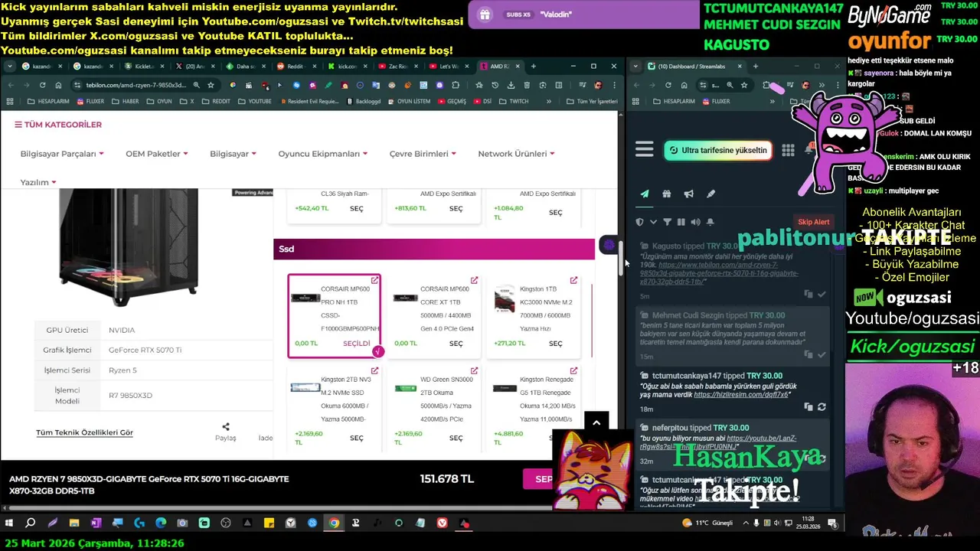
Task: Expand the Bilgisayar Parçaları dropdown
Action: [x=62, y=154]
